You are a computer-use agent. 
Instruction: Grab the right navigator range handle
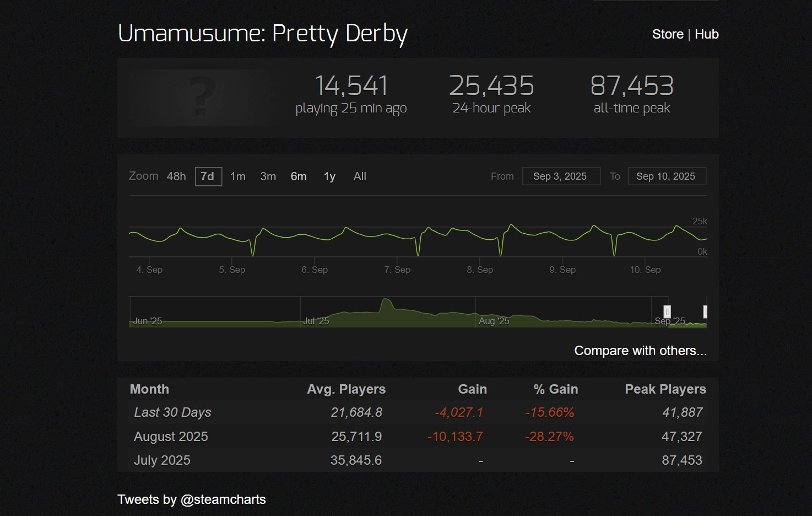coord(705,312)
